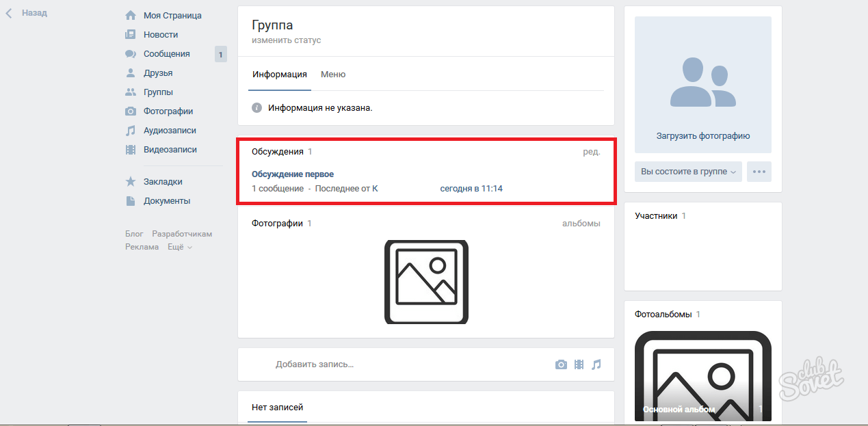The height and width of the screenshot is (426, 868).
Task: Click the star icon beside Закладки
Action: click(130, 182)
